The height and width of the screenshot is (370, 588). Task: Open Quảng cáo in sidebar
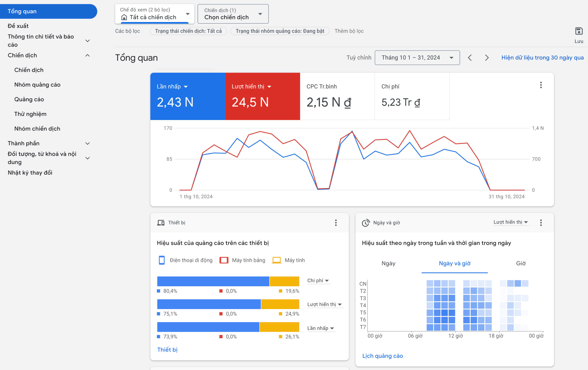pyautogui.click(x=29, y=99)
